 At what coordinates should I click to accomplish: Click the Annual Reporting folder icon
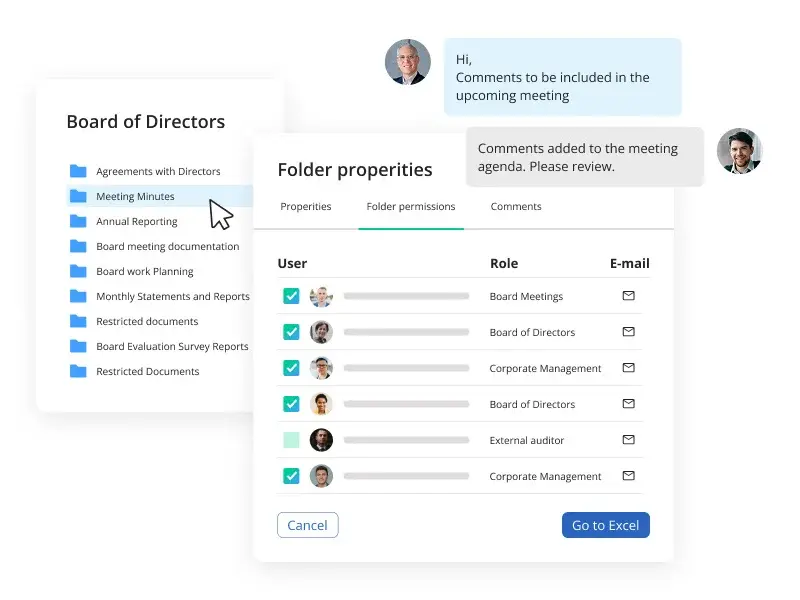(78, 221)
